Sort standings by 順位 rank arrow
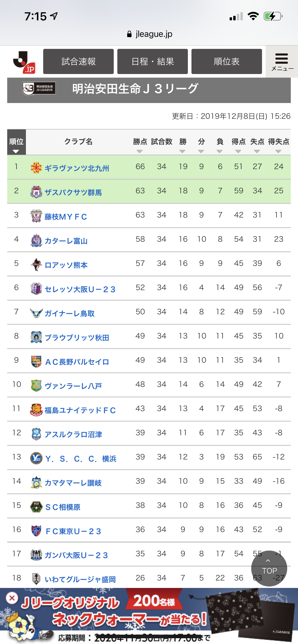The height and width of the screenshot is (644, 298). (x=16, y=151)
